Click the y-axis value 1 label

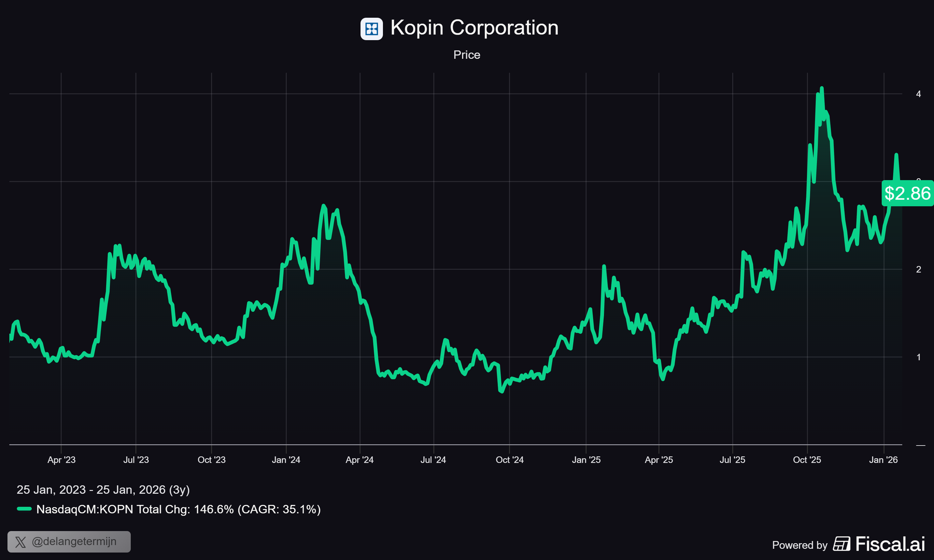point(918,357)
